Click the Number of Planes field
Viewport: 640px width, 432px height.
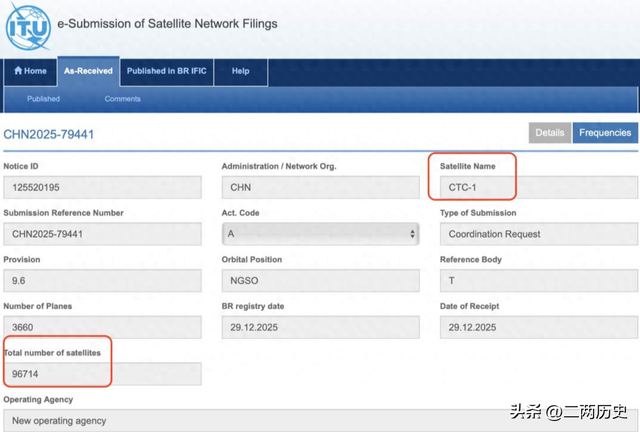(x=102, y=327)
